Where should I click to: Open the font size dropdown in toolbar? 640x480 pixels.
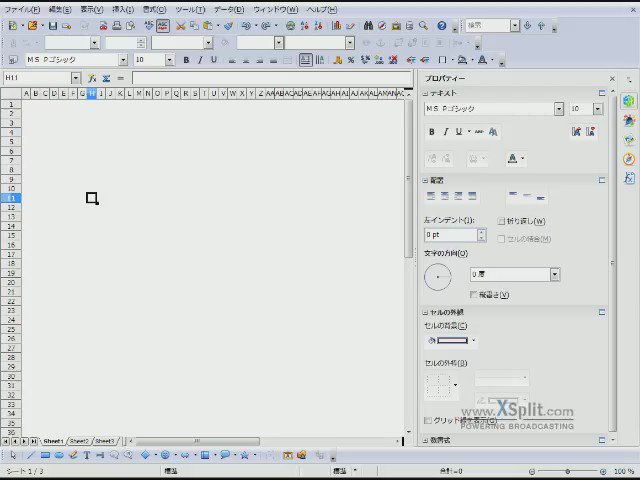[x=169, y=60]
